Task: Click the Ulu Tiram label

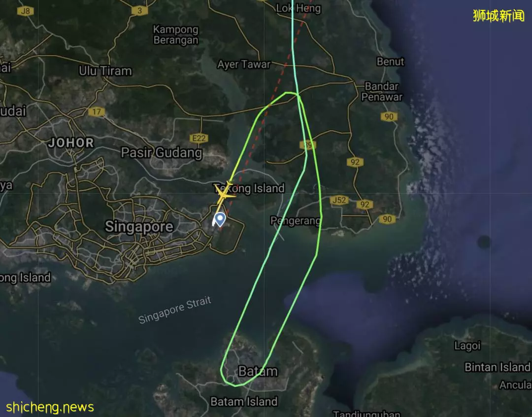Action: (x=105, y=71)
